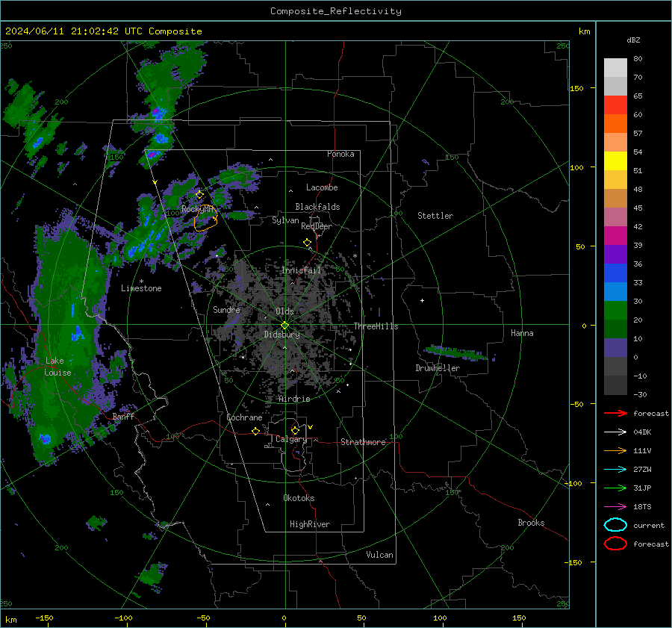Click the Drumheller town label
Viewport: 672px width, 628px height.
coord(438,368)
